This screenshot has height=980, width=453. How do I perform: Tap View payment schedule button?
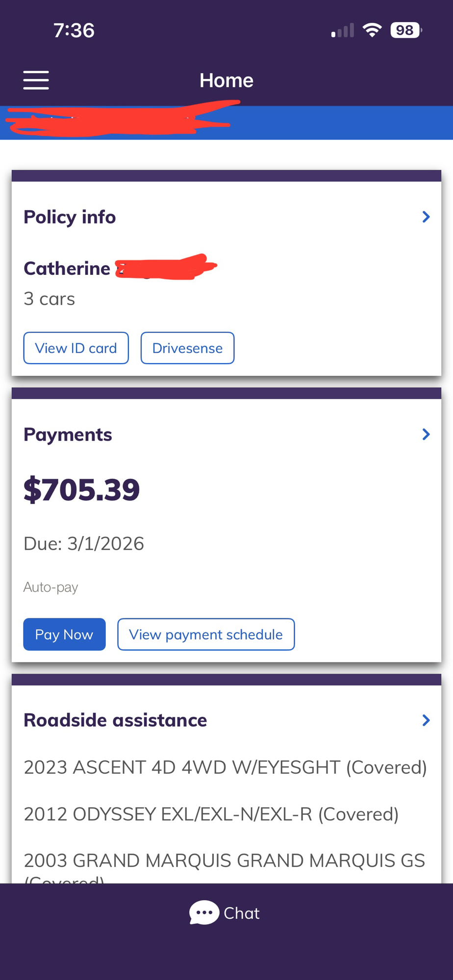pyautogui.click(x=206, y=634)
